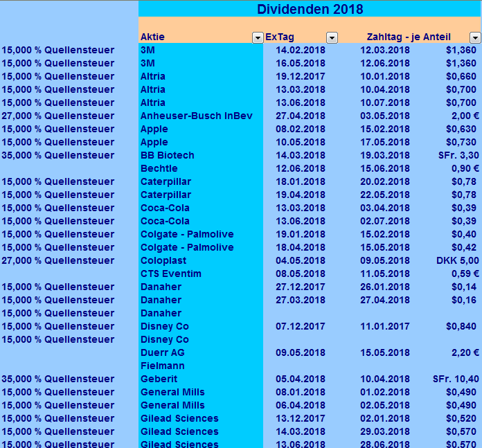Click the SFr. 3,30 dividend amount
Screen dimensions: 482x448
pyautogui.click(x=458, y=155)
